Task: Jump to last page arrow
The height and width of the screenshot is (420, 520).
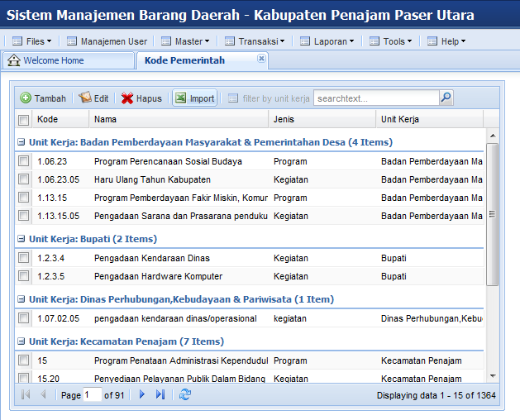Action: 160,394
